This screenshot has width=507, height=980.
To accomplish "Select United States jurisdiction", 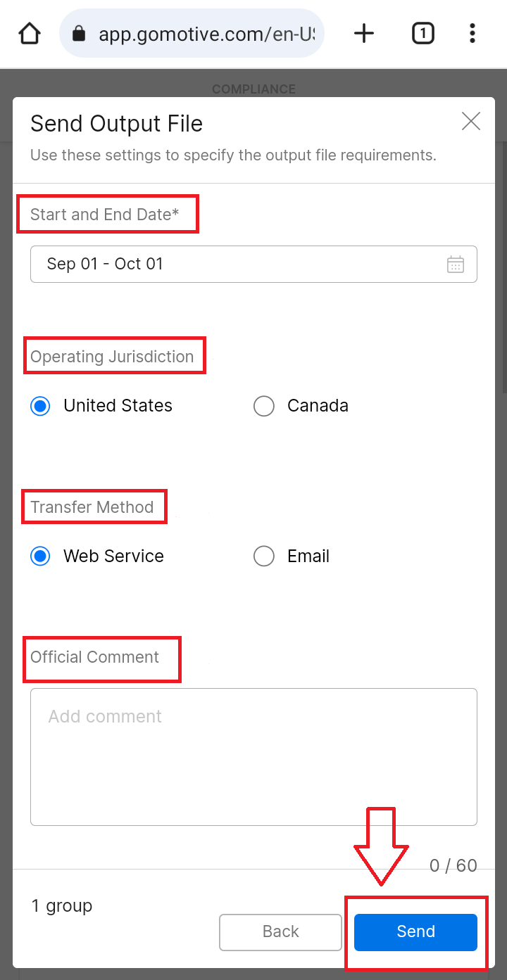I will (101, 406).
